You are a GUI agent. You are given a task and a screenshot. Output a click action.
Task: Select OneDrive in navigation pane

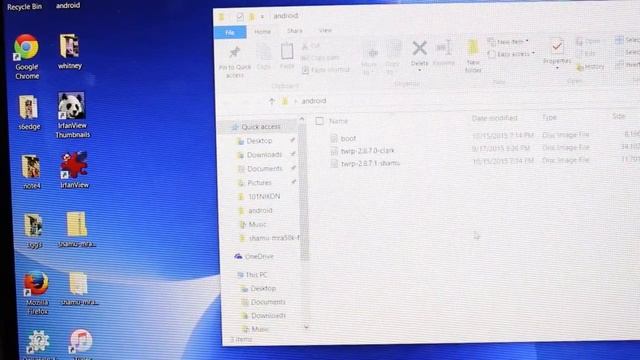click(x=254, y=256)
